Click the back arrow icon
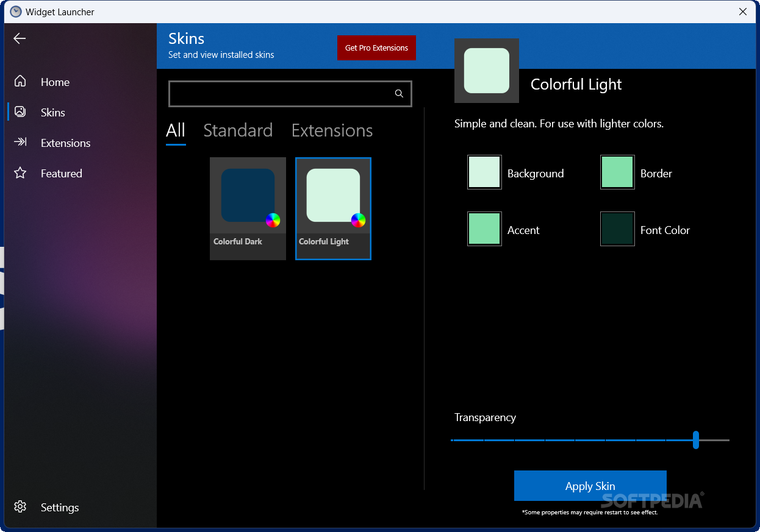Screen dimensions: 760x532 point(20,38)
